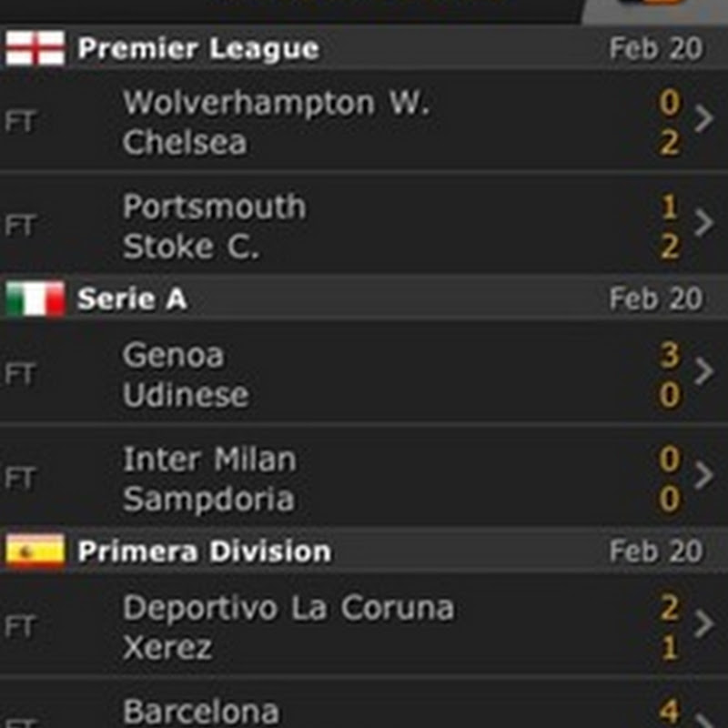Viewport: 728px width, 728px height.
Task: Select the Stoke C. team name
Action: point(191,247)
